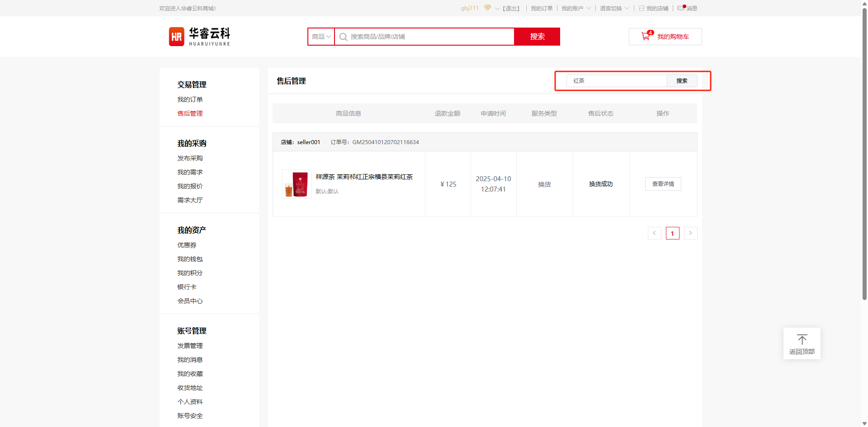Screen dimensions: 868x427
Task: Click the red 搜索 button in header
Action: pos(537,37)
